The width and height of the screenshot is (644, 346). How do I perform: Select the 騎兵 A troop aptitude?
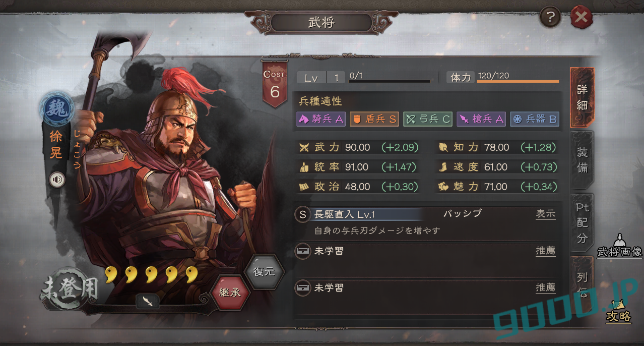pos(321,119)
